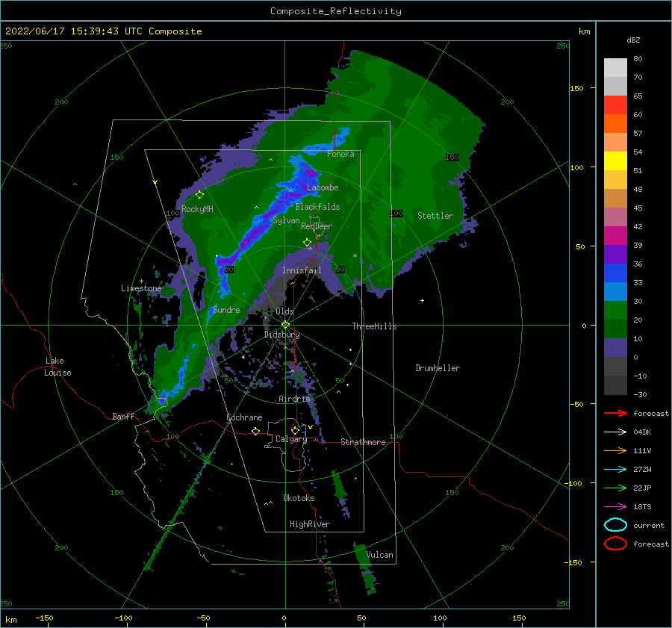This screenshot has height=628, width=672.
Task: Click the cyan 'current' oval legend icon
Action: (615, 525)
